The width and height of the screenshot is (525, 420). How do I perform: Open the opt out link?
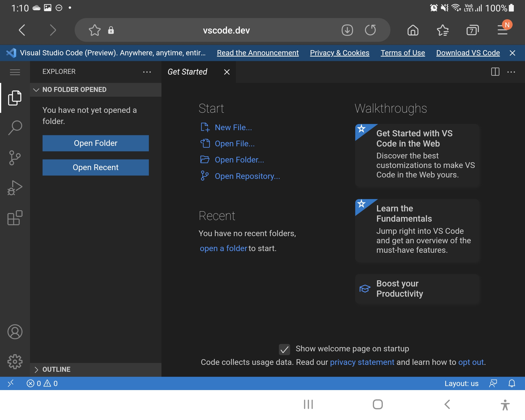pos(471,362)
